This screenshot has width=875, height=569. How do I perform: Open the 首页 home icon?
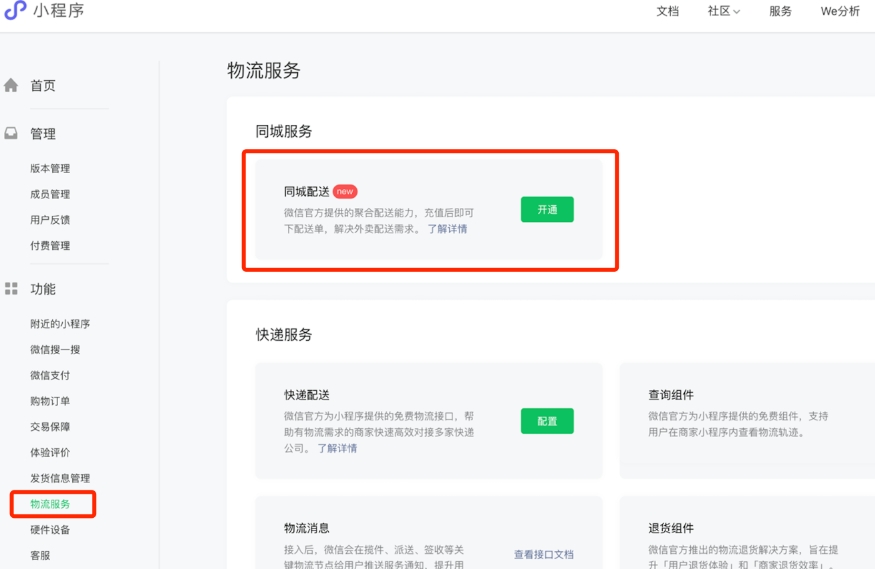[11, 85]
